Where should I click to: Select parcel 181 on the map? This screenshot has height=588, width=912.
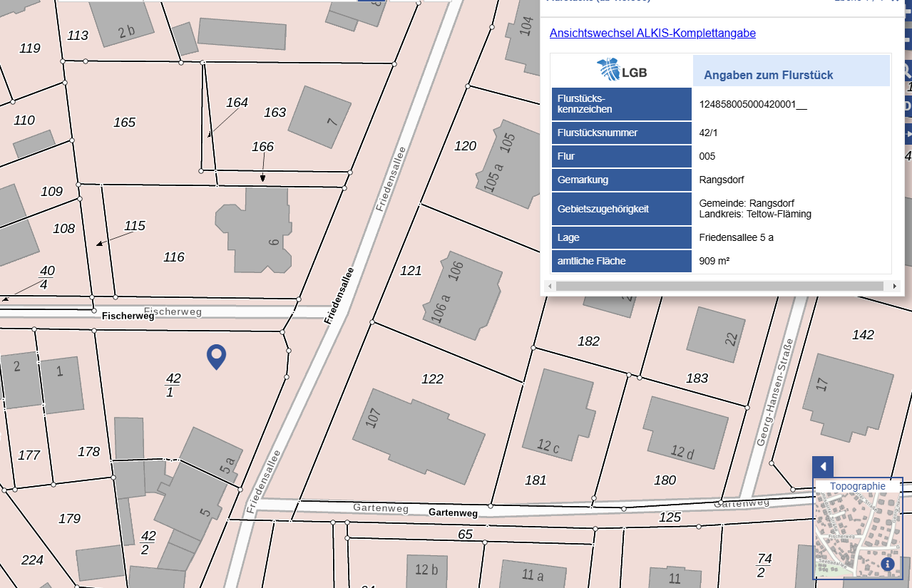[536, 480]
